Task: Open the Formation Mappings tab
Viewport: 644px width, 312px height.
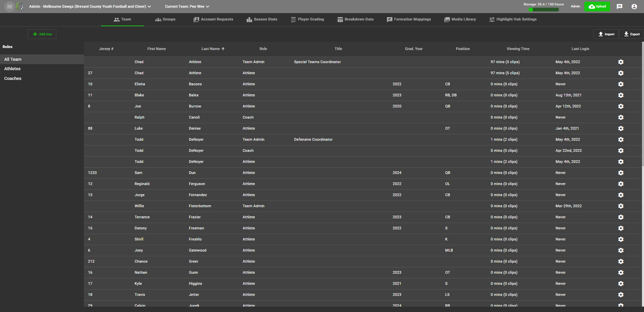Action: (x=409, y=19)
